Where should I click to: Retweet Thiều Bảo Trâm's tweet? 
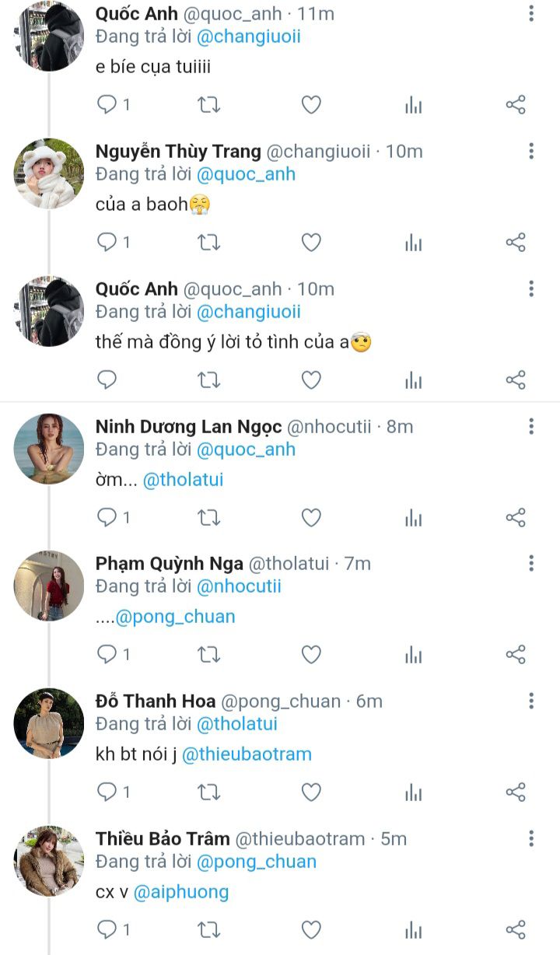point(208,929)
